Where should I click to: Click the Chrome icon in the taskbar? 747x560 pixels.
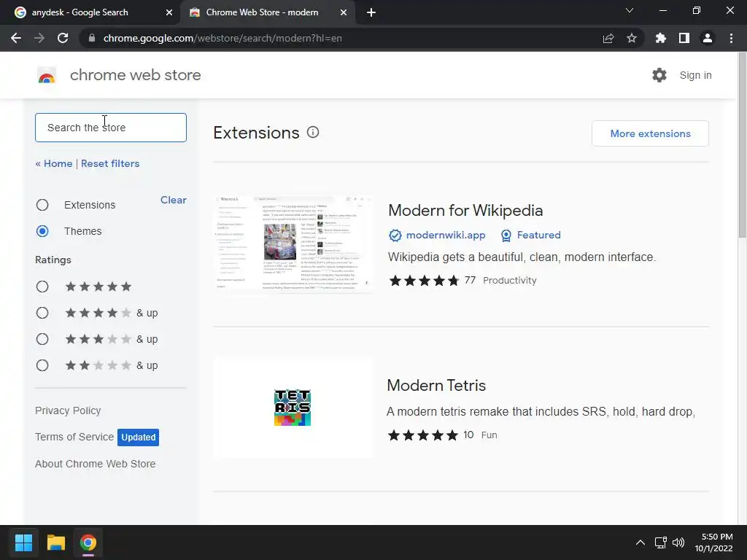coord(88,542)
